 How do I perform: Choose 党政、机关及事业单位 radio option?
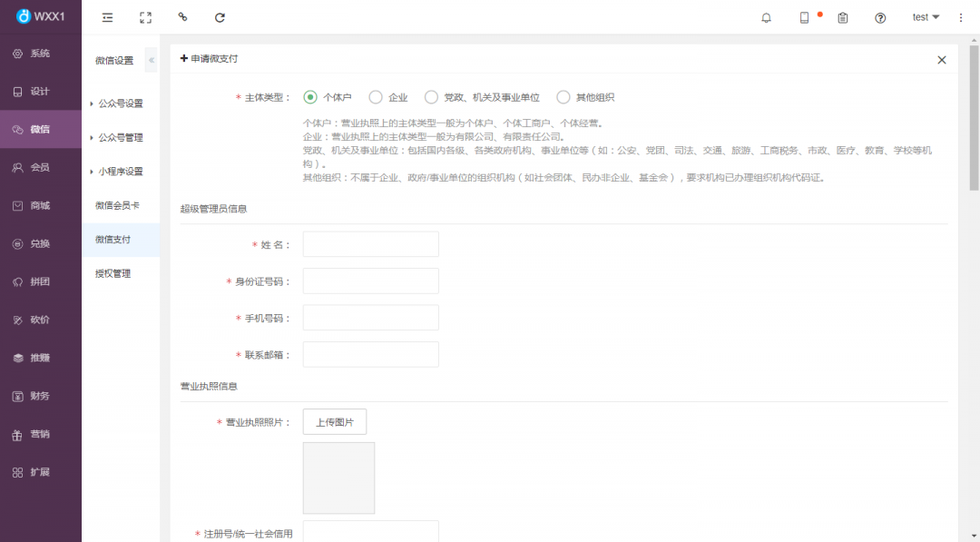[x=431, y=97]
